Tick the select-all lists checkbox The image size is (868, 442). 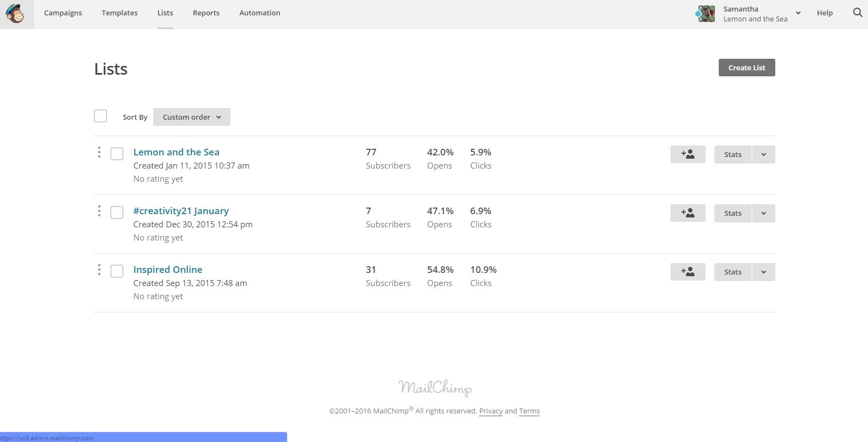tap(100, 116)
